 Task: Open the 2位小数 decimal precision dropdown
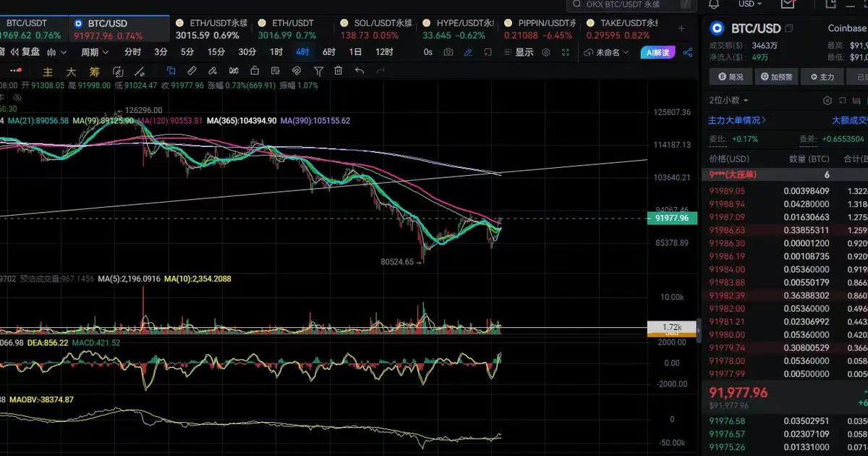click(x=729, y=101)
